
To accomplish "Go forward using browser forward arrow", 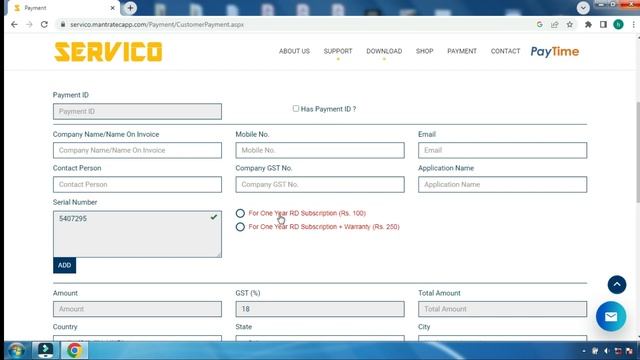I will tap(29, 24).
